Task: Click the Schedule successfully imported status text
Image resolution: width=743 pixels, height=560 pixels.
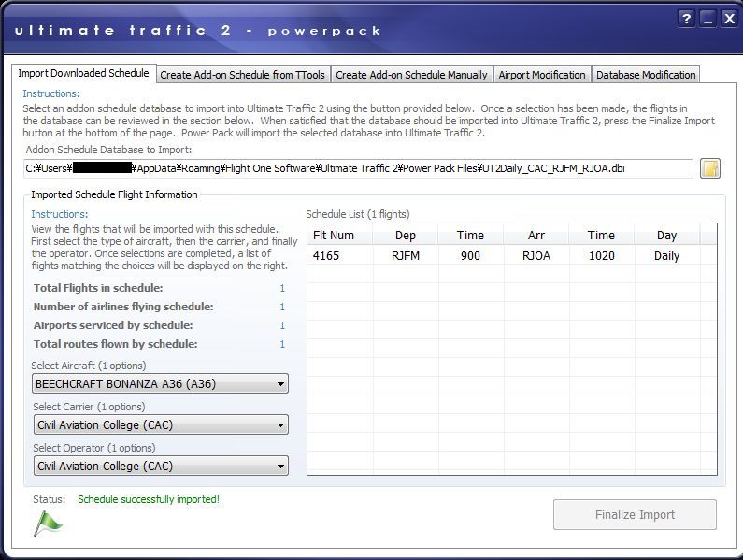Action: (x=149, y=499)
